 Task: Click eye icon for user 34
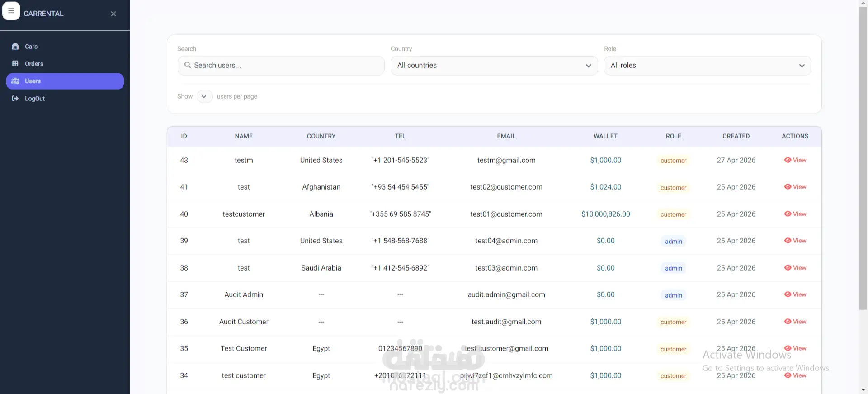pos(788,375)
